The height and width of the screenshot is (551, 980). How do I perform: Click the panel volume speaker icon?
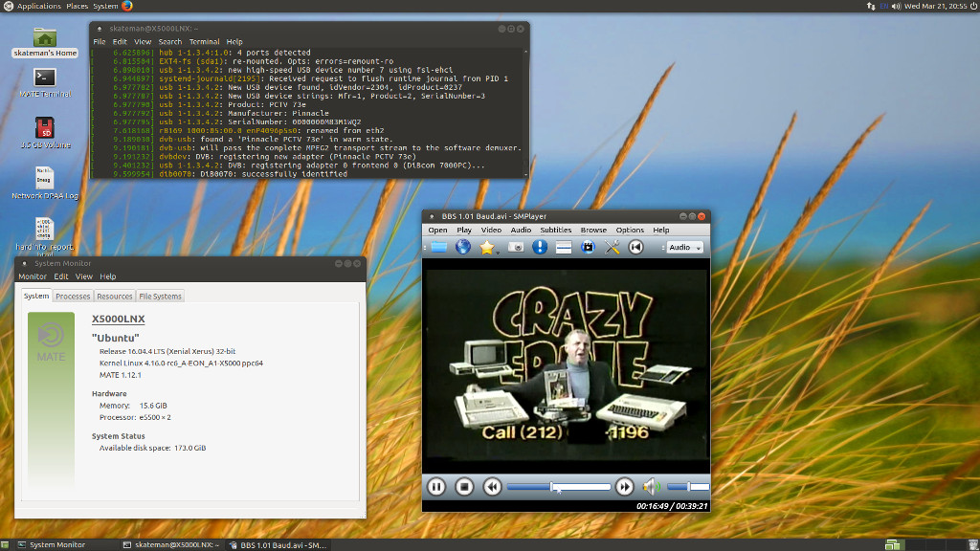896,7
